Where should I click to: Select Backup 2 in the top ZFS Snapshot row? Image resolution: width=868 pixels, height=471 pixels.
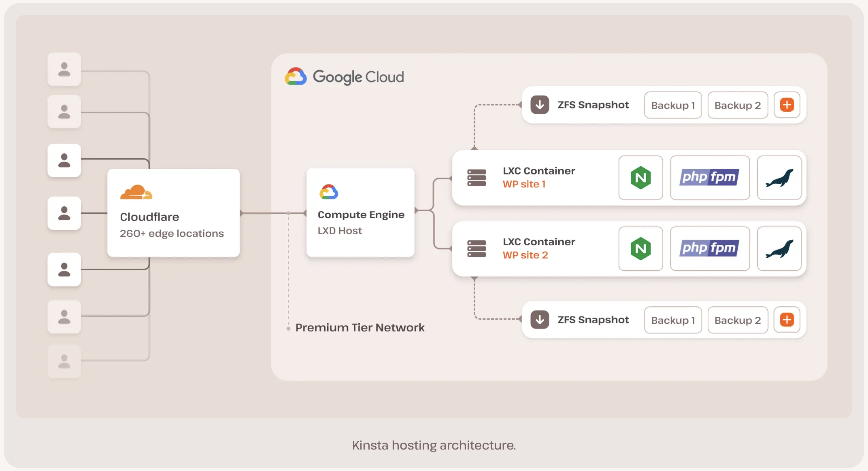[x=738, y=105]
